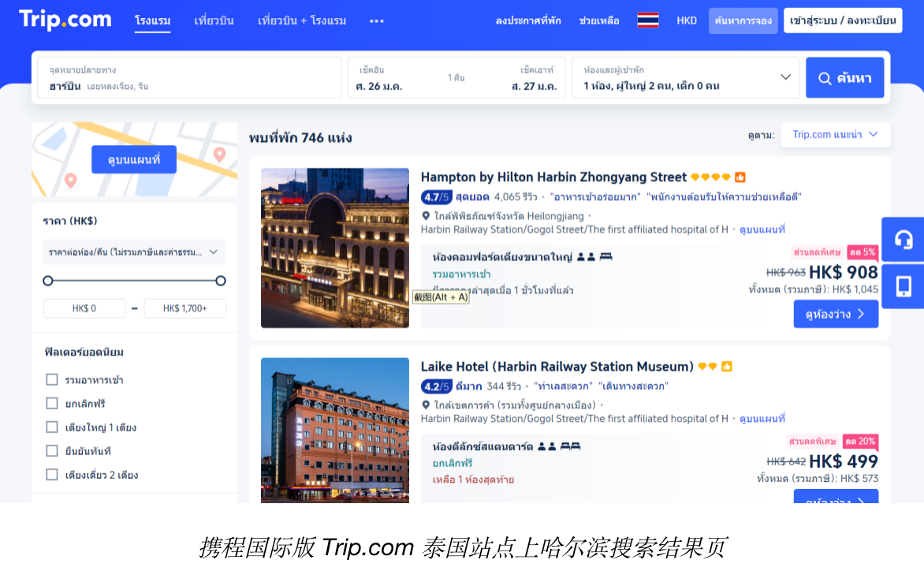Open the ช่วยเหลือ help menu
The width and height of the screenshot is (924, 571).
(x=598, y=21)
